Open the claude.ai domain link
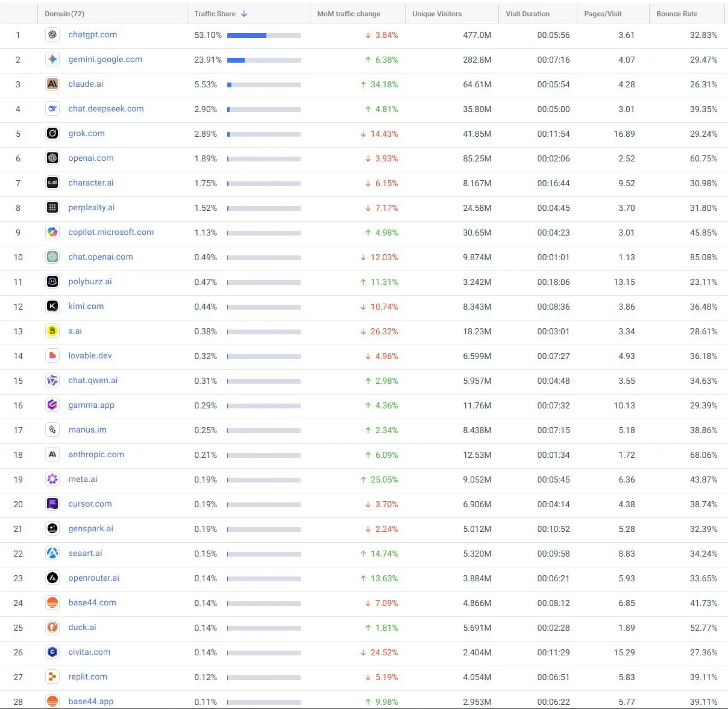The height and width of the screenshot is (709, 728). tap(86, 84)
